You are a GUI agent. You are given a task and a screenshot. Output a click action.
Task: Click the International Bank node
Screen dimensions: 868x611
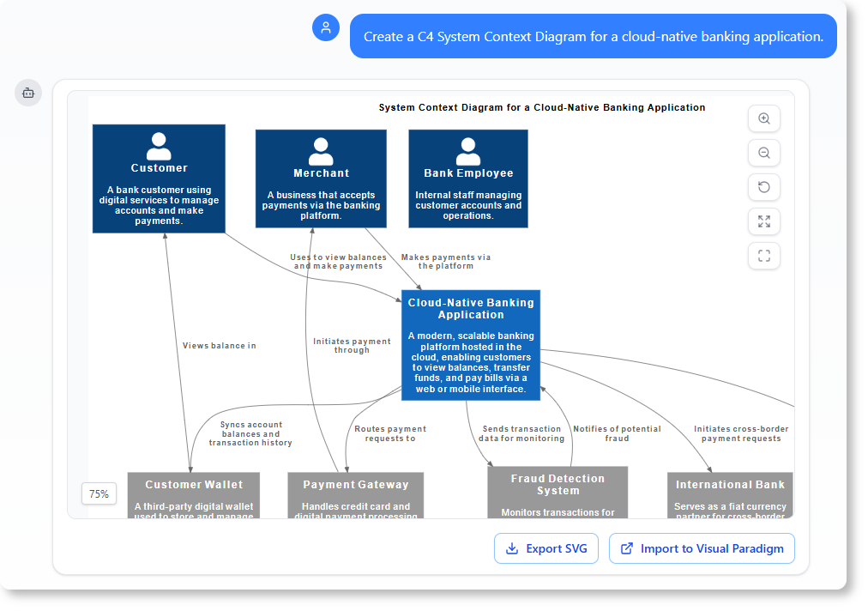(730, 491)
